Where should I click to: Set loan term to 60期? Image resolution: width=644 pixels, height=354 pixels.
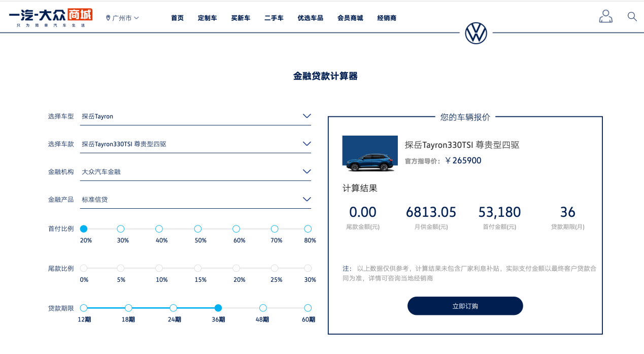pyautogui.click(x=308, y=308)
